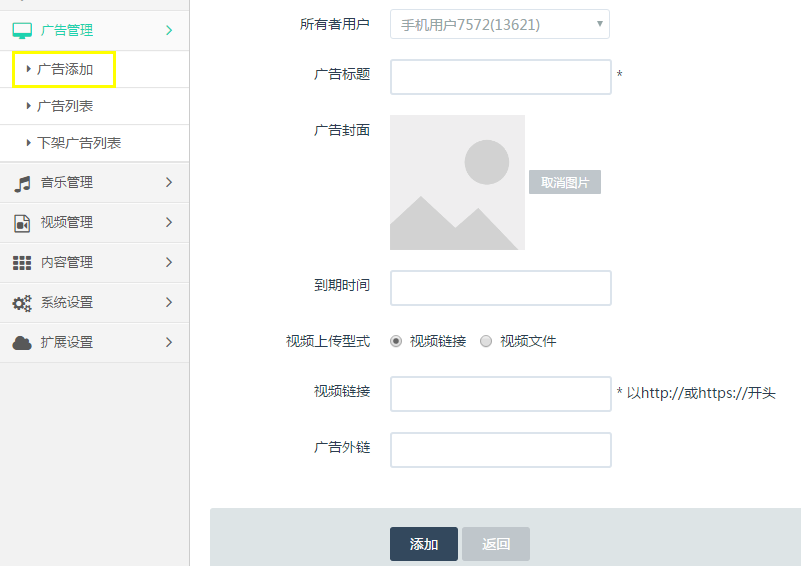Click the gears icon for 系统设置

(x=22, y=303)
